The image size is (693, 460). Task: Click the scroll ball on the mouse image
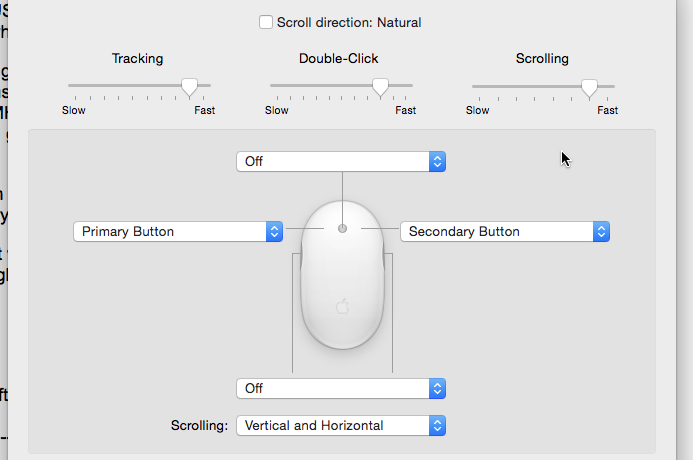(x=342, y=228)
